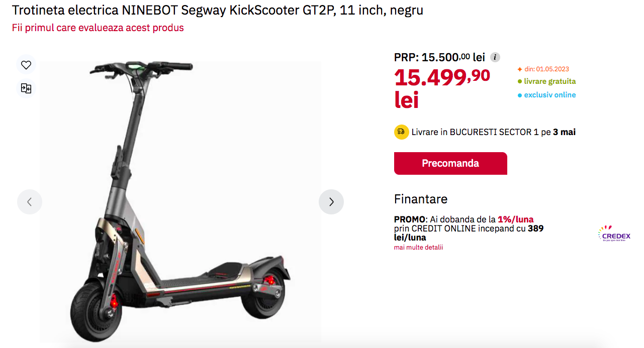
Task: Click the 'din: 01.05.2023' availability label
Action: click(x=543, y=69)
